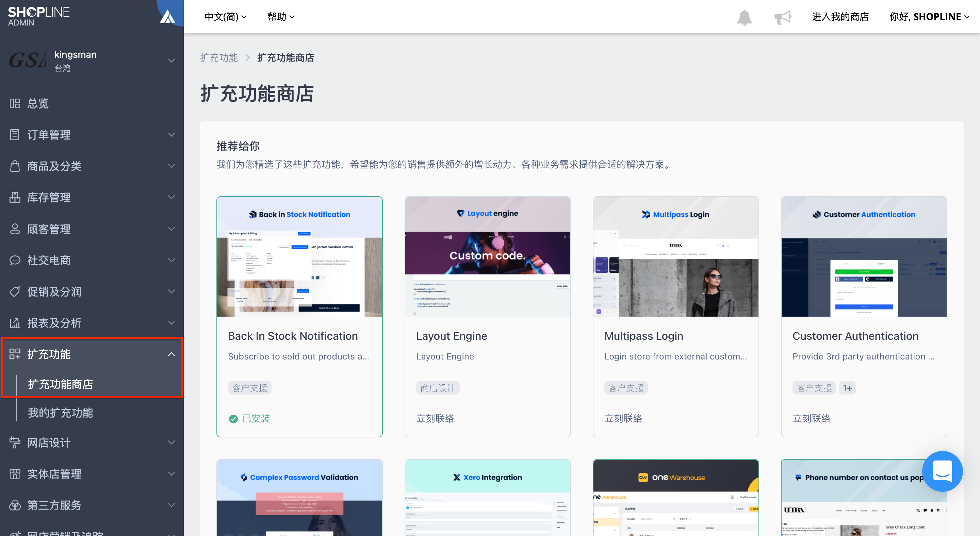The height and width of the screenshot is (536, 980).
Task: Open the notifications bell icon
Action: [744, 17]
